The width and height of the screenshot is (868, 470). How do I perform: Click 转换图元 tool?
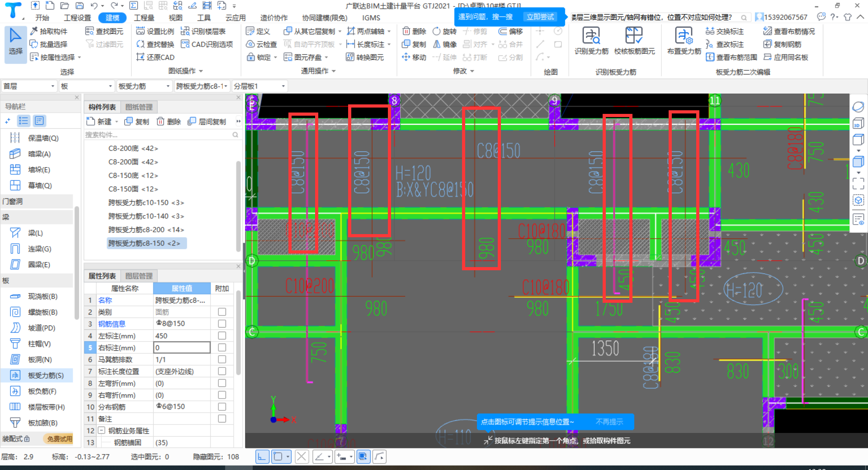pyautogui.click(x=365, y=57)
